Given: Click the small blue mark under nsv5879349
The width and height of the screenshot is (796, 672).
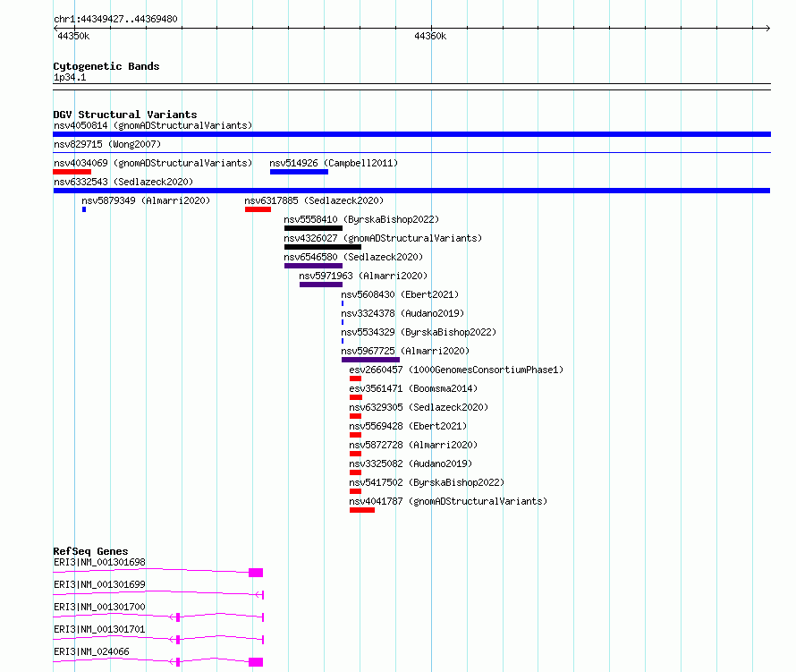Looking at the screenshot, I should [84, 209].
